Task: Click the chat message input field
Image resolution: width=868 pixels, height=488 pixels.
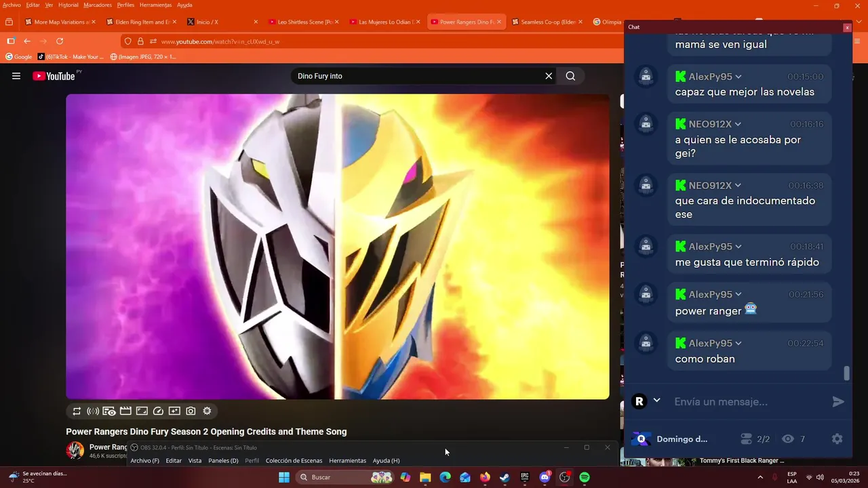Action: [x=748, y=402]
